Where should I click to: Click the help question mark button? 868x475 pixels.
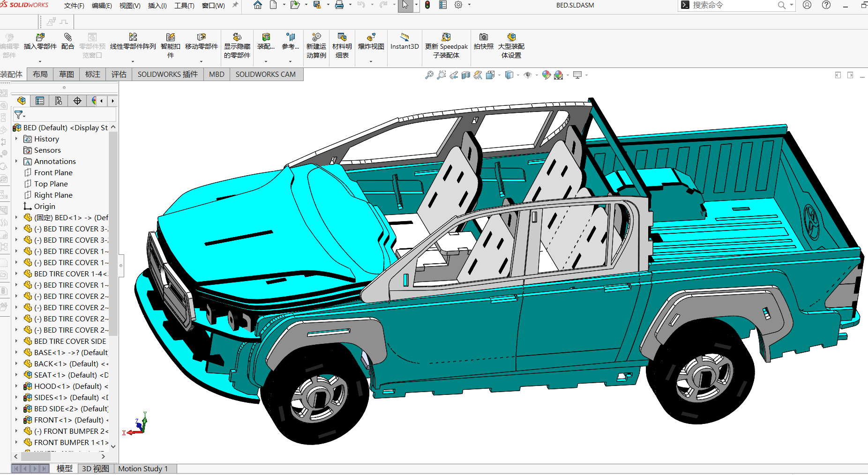click(826, 5)
